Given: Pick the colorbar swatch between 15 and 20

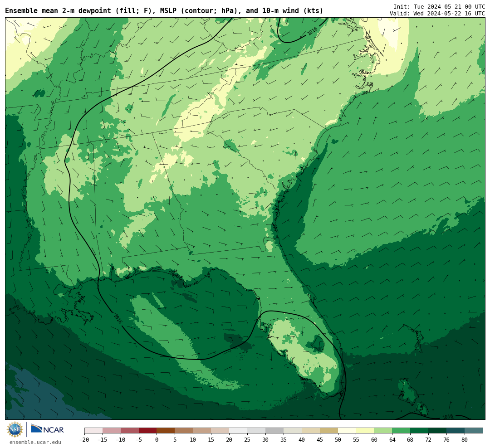Looking at the screenshot, I should point(220,431).
